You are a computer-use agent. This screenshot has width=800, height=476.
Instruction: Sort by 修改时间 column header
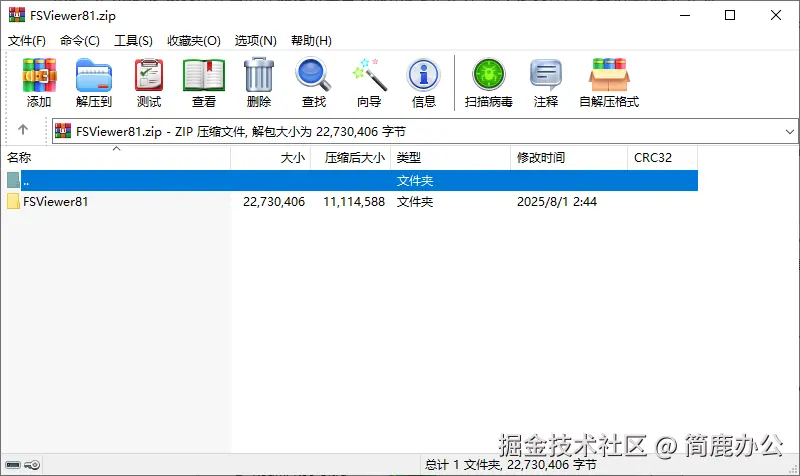[569, 158]
